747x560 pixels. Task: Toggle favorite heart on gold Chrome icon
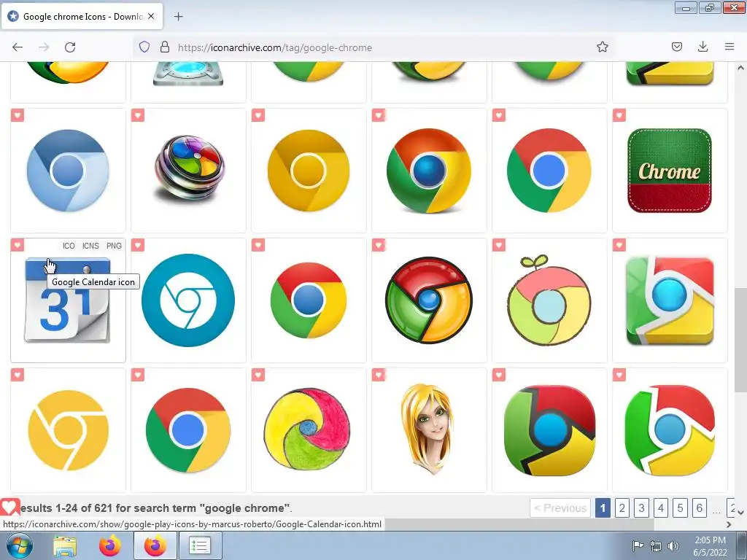[x=258, y=115]
